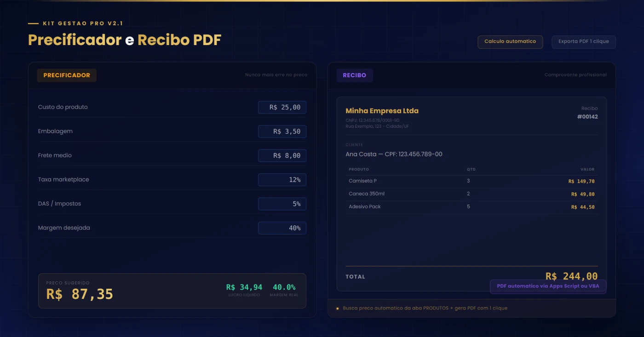Select the Camiseta P product row

tap(471, 181)
